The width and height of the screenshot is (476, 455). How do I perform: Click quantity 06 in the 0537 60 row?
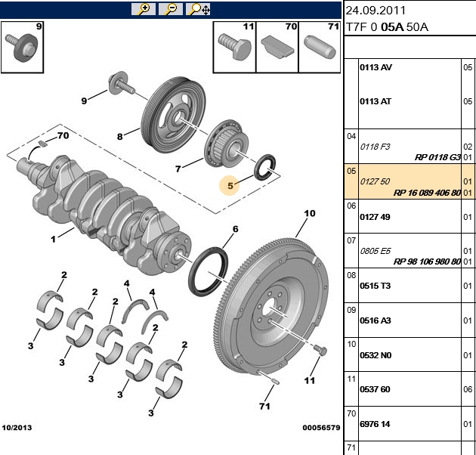[468, 389]
